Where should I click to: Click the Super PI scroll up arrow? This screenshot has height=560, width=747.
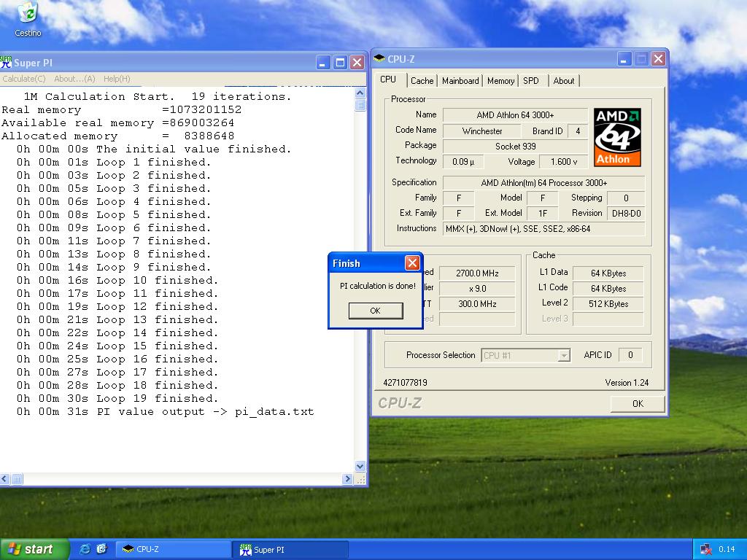(x=360, y=93)
